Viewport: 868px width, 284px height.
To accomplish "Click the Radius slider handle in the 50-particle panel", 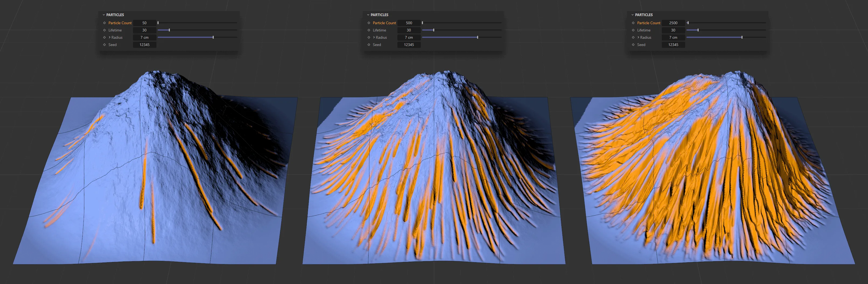I will pos(213,37).
